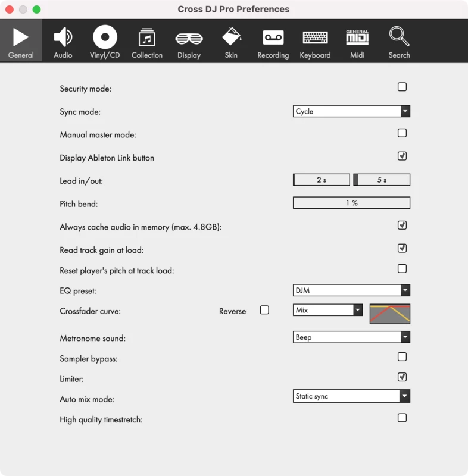
Task: Enable Sampler bypass checkbox
Action: click(x=402, y=356)
